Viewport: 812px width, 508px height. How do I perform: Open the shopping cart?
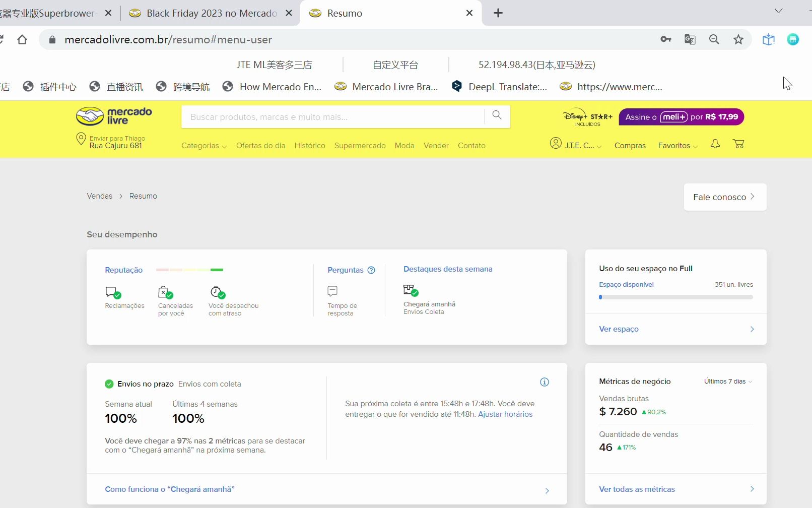tap(738, 144)
